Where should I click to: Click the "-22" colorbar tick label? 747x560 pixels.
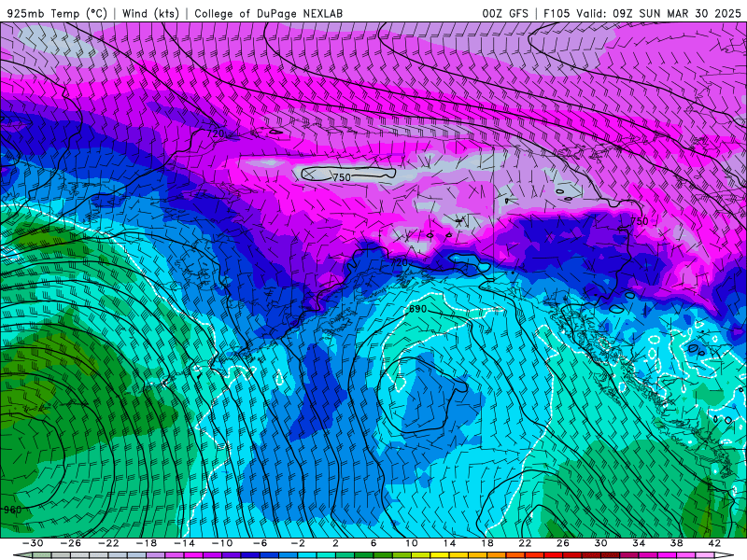click(108, 543)
